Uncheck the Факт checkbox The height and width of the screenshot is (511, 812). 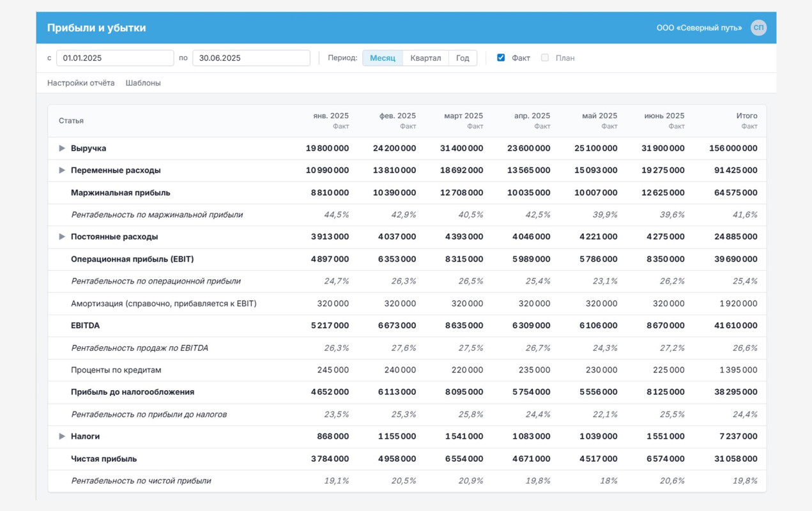coord(501,57)
